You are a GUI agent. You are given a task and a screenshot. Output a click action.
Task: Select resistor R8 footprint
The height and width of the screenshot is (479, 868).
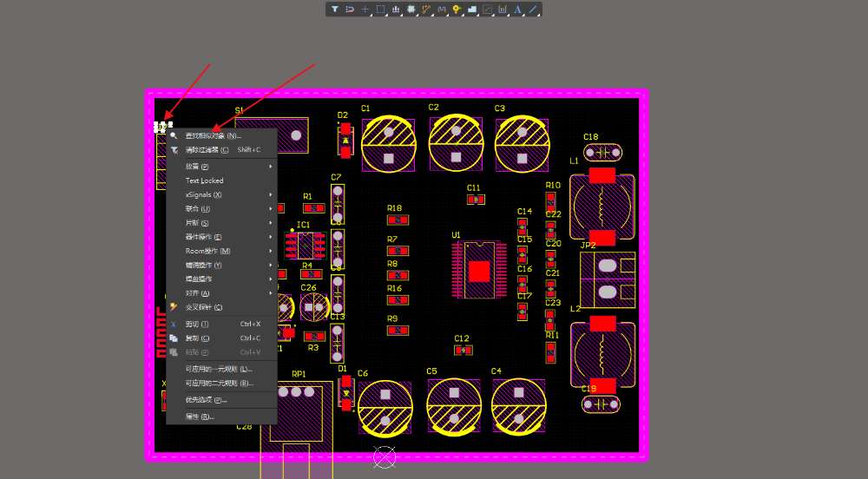click(398, 275)
